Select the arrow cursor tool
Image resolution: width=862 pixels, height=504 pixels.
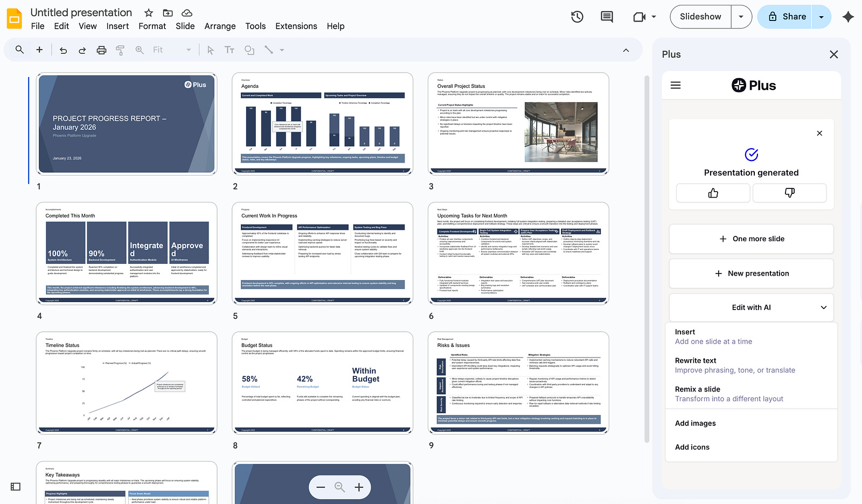click(x=211, y=50)
